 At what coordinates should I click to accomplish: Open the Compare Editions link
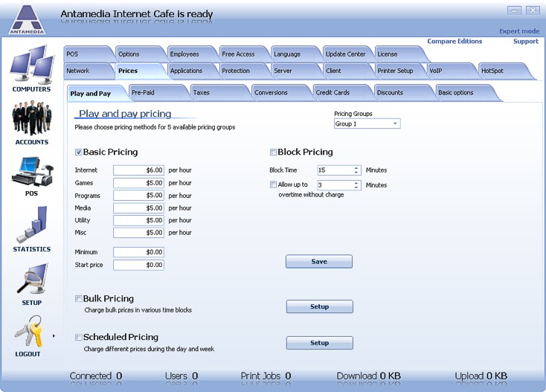(455, 41)
